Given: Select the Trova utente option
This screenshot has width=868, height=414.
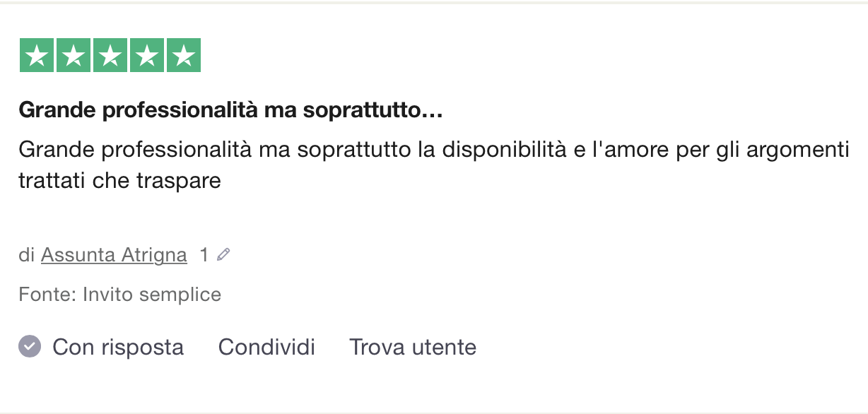Looking at the screenshot, I should pos(413,347).
